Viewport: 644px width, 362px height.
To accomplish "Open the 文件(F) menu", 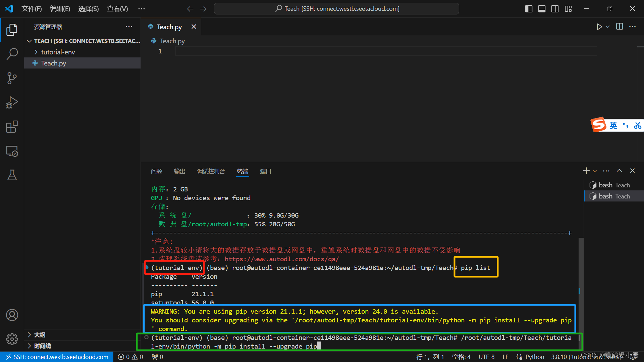I will (32, 9).
